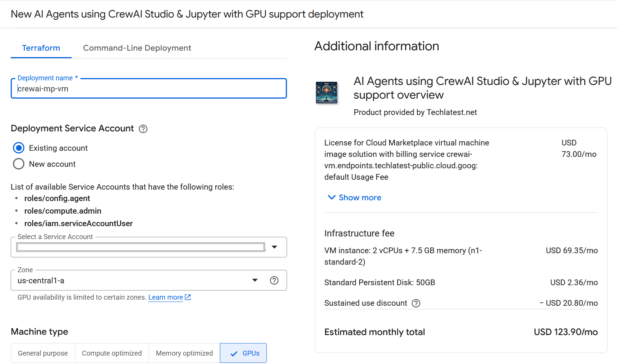Click the 'Standard Persistent Disk: 50GB' text
This screenshot has width=617, height=364.
[x=380, y=283]
